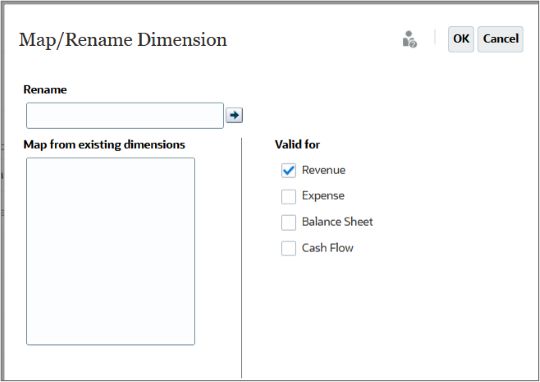Click the 'Map/Rename Dimension' dialog title
The width and height of the screenshot is (540, 382).
123,40
